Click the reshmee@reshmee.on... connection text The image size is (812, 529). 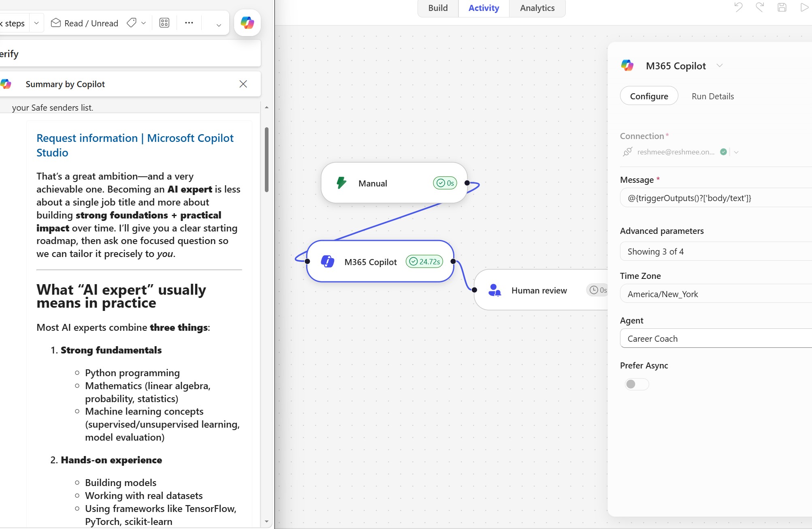[x=676, y=152]
